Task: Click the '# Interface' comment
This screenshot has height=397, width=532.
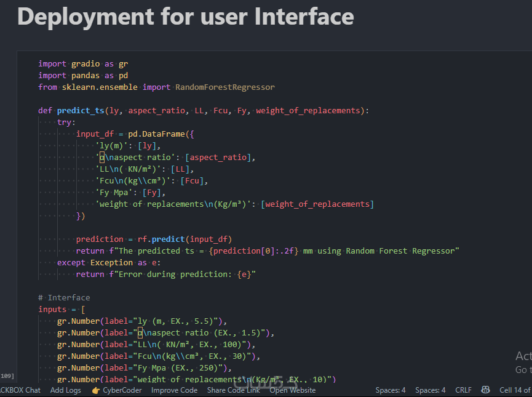Action: click(64, 298)
